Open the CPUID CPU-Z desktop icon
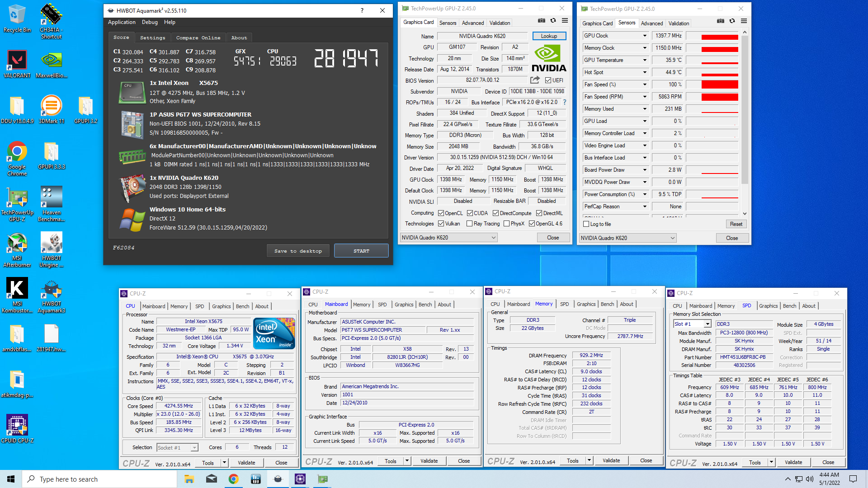Viewport: 868px width, 488px height. click(17, 428)
